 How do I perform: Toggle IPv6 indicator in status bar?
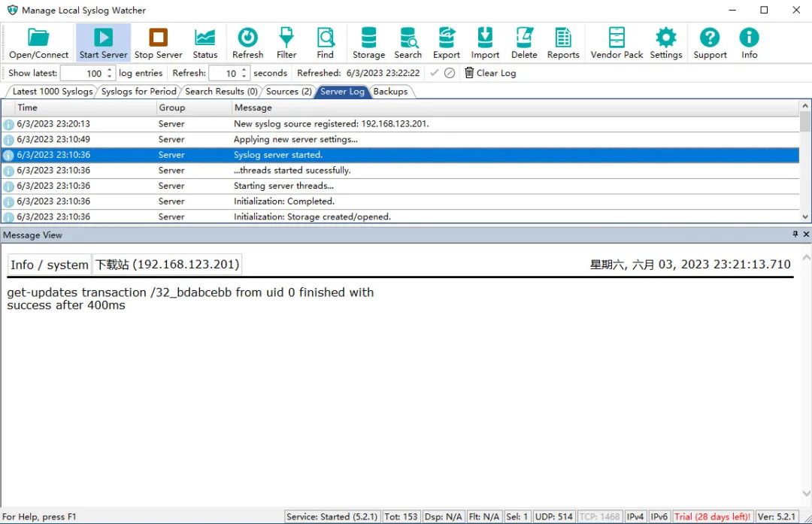point(659,516)
